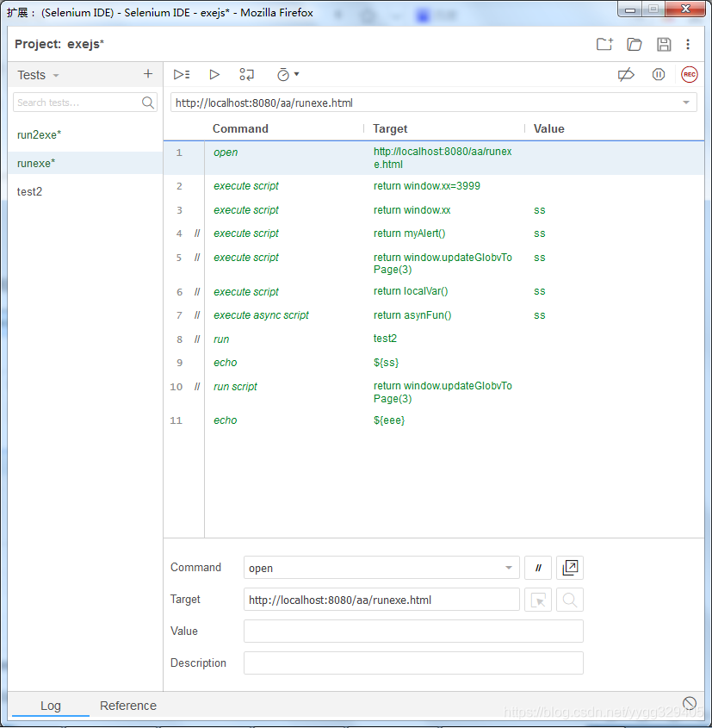The width and height of the screenshot is (712, 728).
Task: Toggle breakpoint on line number 9
Action: click(179, 363)
